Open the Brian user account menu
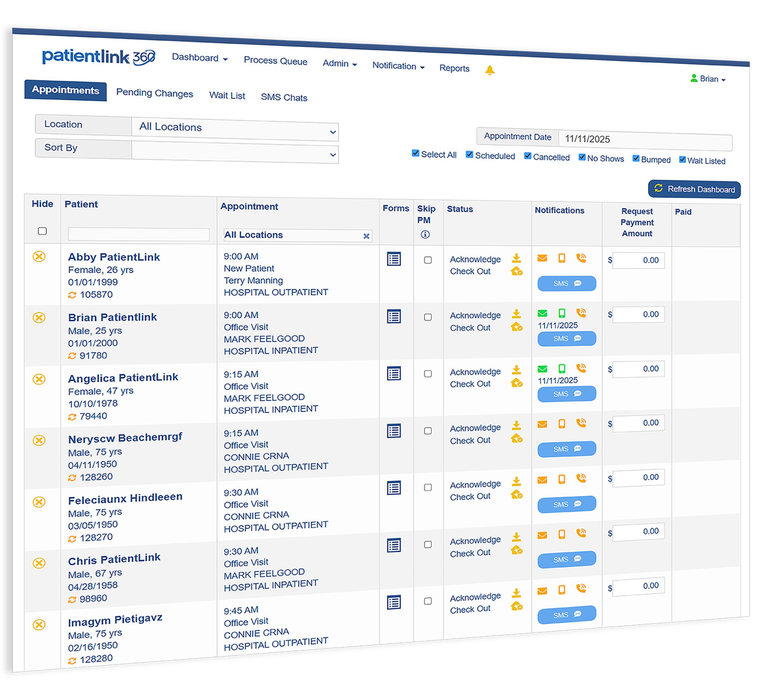The image size is (763, 700). pyautogui.click(x=708, y=79)
